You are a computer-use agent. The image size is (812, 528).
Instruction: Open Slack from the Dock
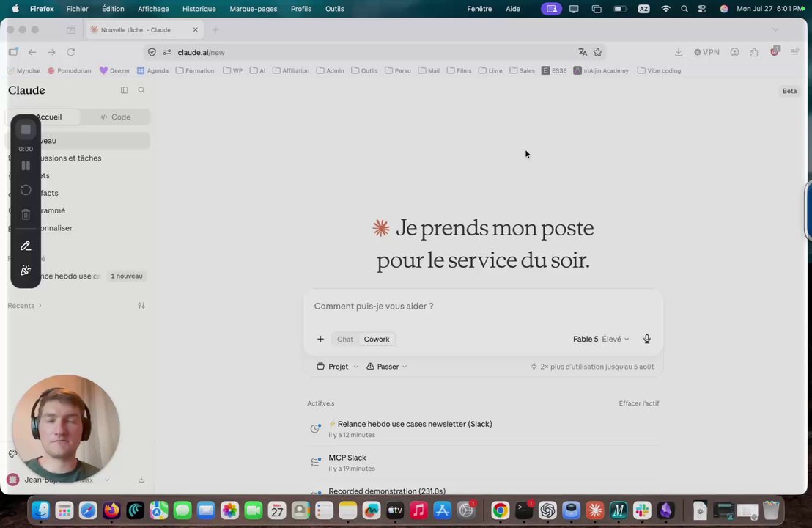tap(642, 511)
